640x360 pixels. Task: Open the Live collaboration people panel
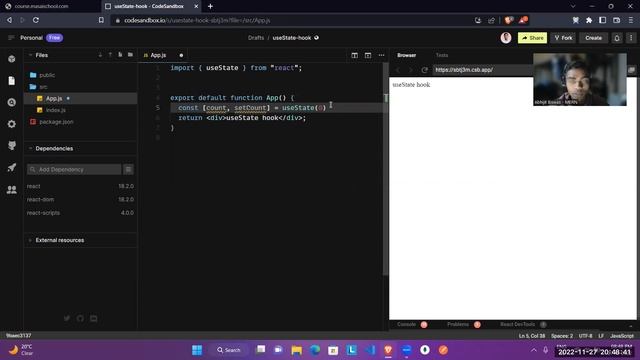[11, 189]
